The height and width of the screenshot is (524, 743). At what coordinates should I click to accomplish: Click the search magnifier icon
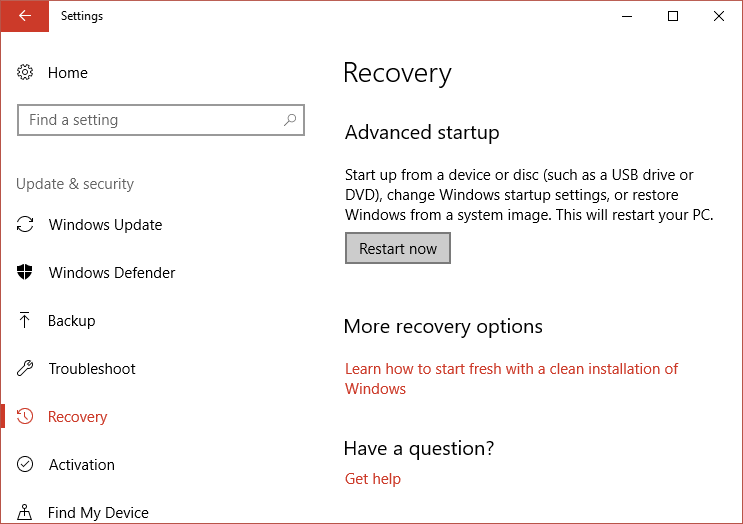pyautogui.click(x=290, y=120)
